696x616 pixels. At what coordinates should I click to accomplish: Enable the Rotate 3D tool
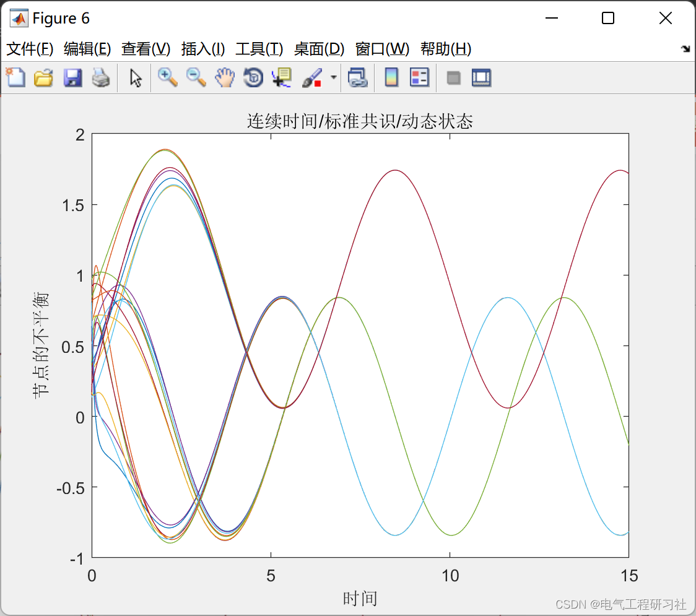(x=253, y=77)
